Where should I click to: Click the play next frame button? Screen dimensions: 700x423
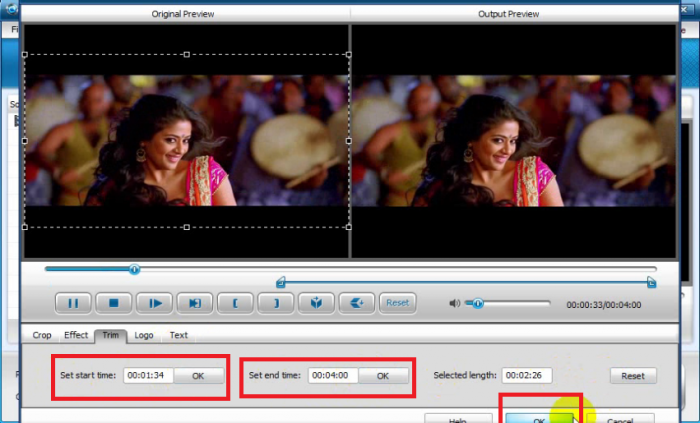pos(154,303)
